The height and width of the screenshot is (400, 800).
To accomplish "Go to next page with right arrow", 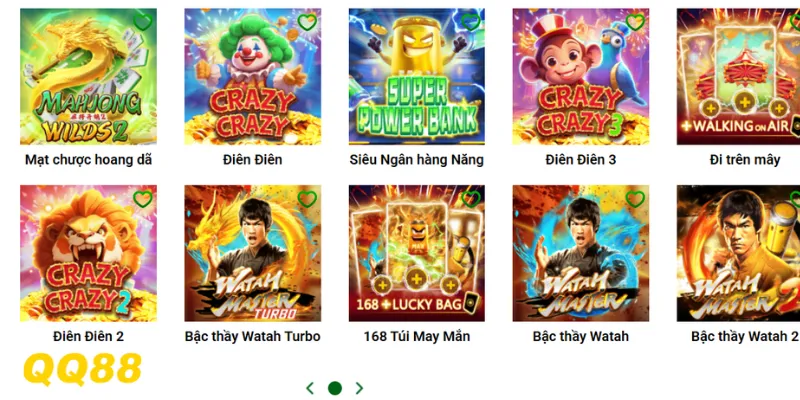I will click(359, 388).
